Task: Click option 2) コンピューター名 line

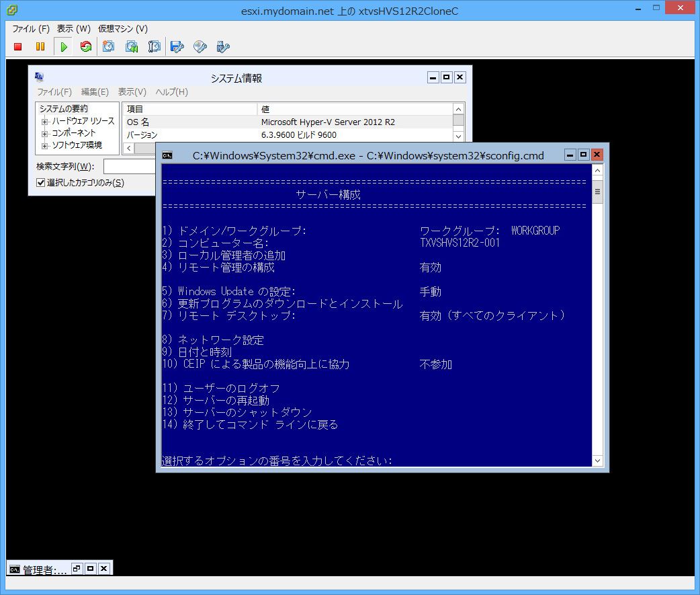Action: 215,243
